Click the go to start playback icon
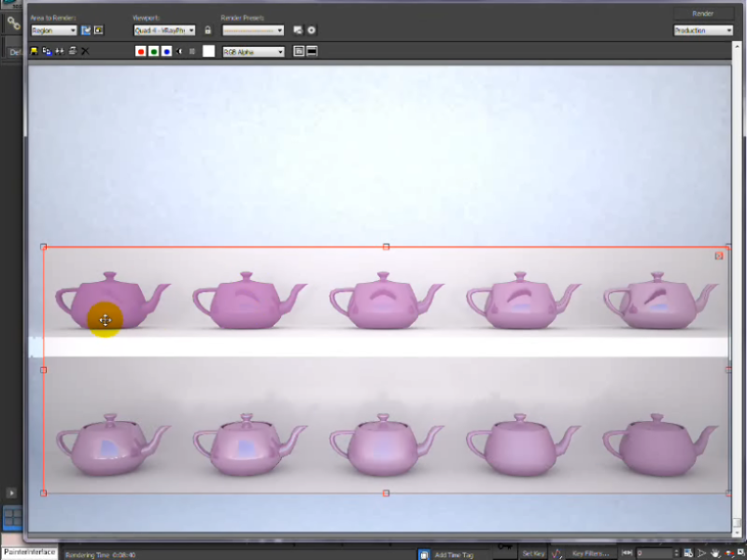The image size is (747, 560). click(627, 553)
